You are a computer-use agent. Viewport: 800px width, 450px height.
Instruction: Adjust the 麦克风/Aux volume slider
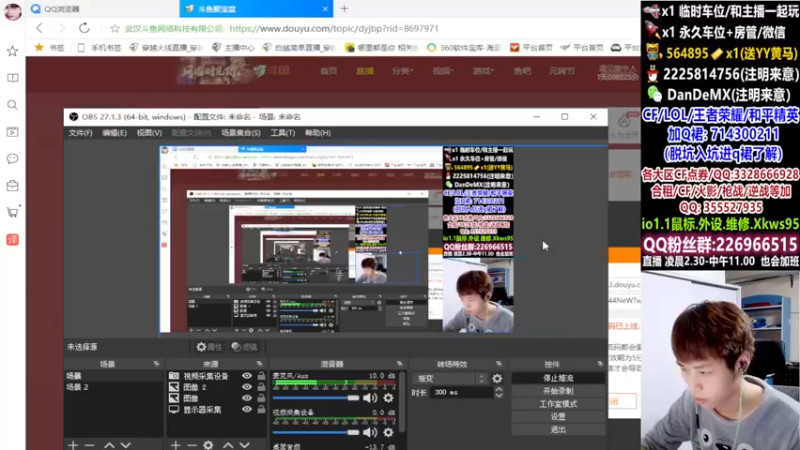[316, 398]
